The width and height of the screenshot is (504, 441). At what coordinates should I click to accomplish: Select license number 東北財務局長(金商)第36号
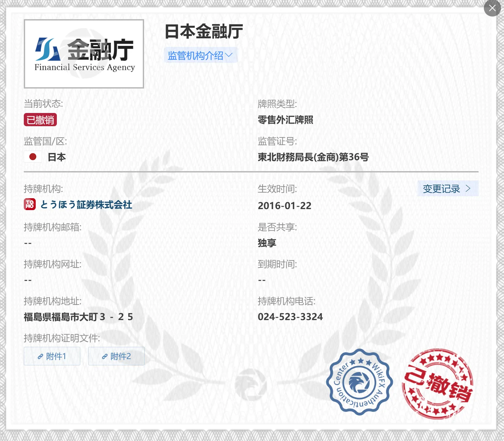click(313, 157)
